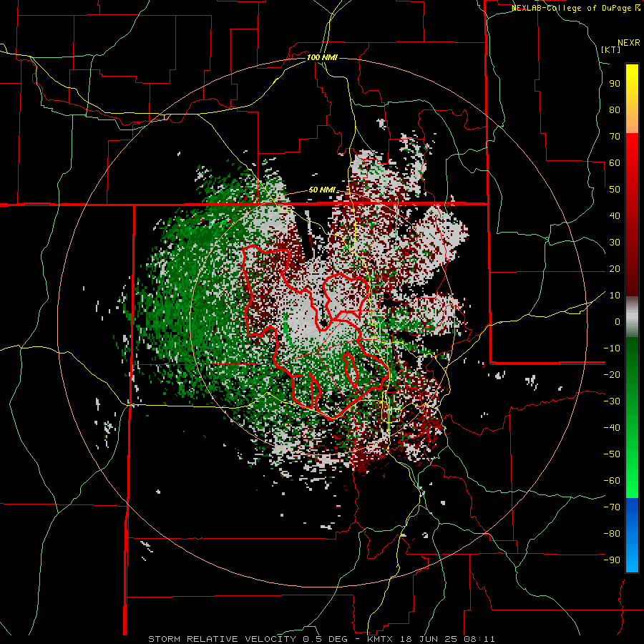Click the positive 30 knot scale label
The height and width of the screenshot is (644, 644).
click(615, 243)
